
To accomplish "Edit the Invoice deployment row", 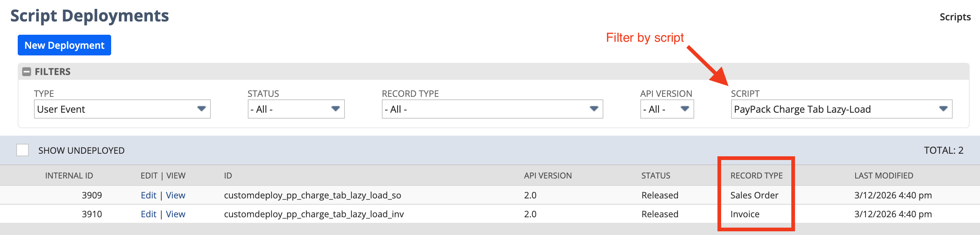I will point(148,214).
